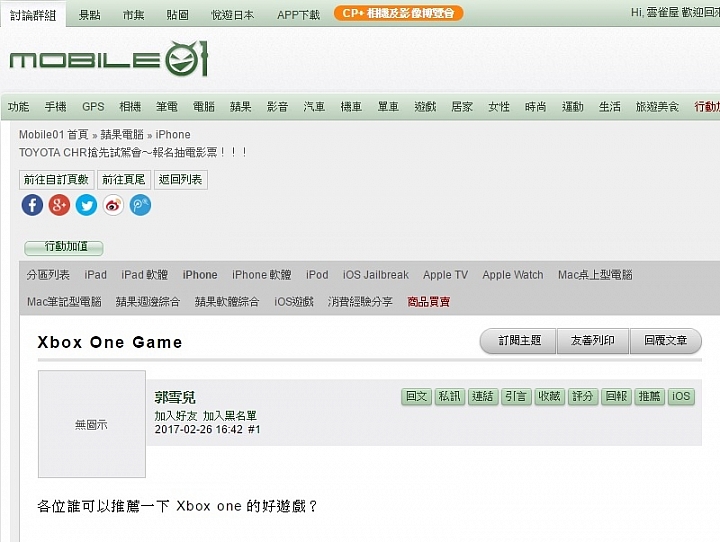Click 加入好友 under username
720x542 pixels.
coord(176,416)
